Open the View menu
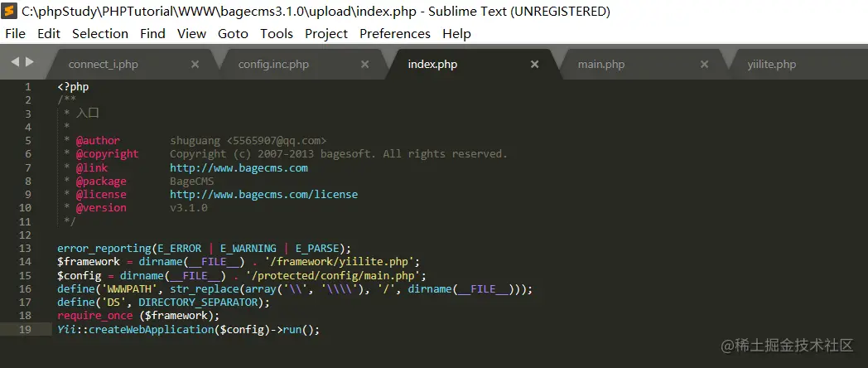 coord(191,34)
